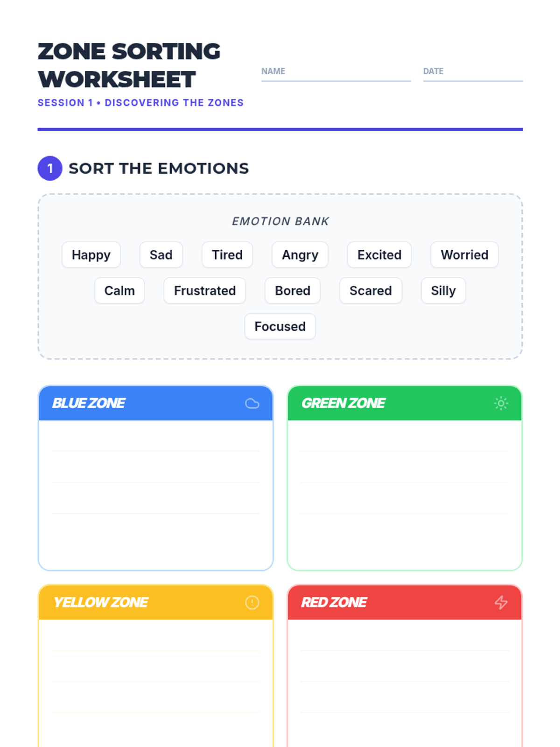This screenshot has height=747, width=560.
Task: Pick the Calm emotion chip
Action: tap(119, 291)
